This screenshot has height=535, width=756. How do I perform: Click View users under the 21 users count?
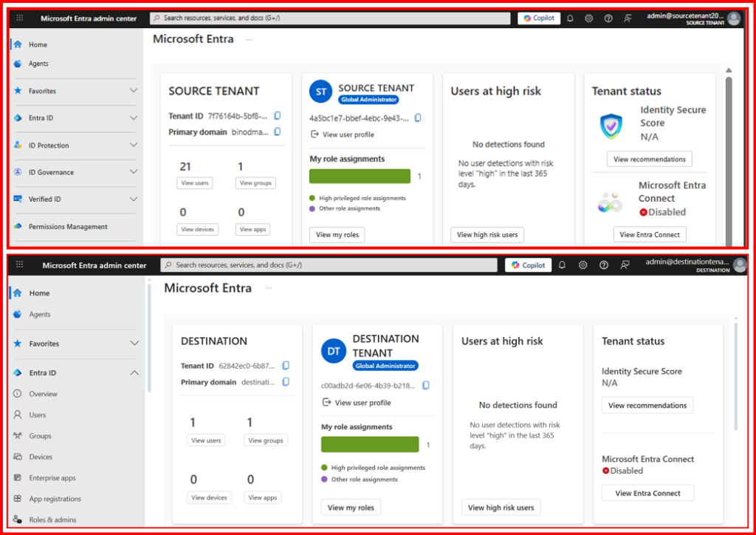tap(195, 183)
